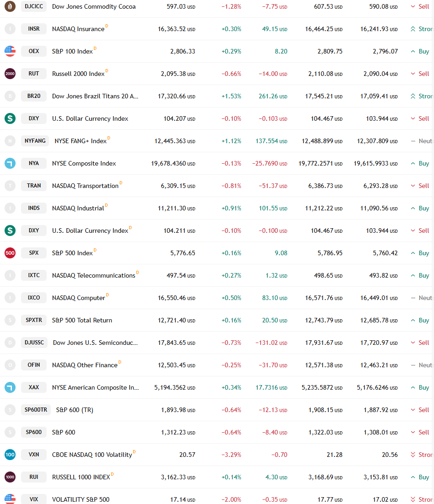The image size is (434, 504).
Task: Open the BR20 ticker symbol
Action: [x=34, y=96]
